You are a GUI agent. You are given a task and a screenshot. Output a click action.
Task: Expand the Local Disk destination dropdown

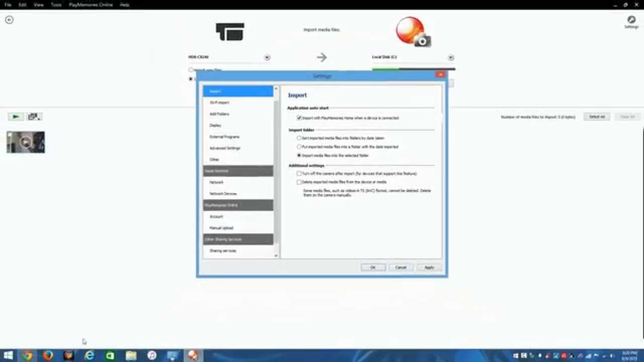point(451,57)
